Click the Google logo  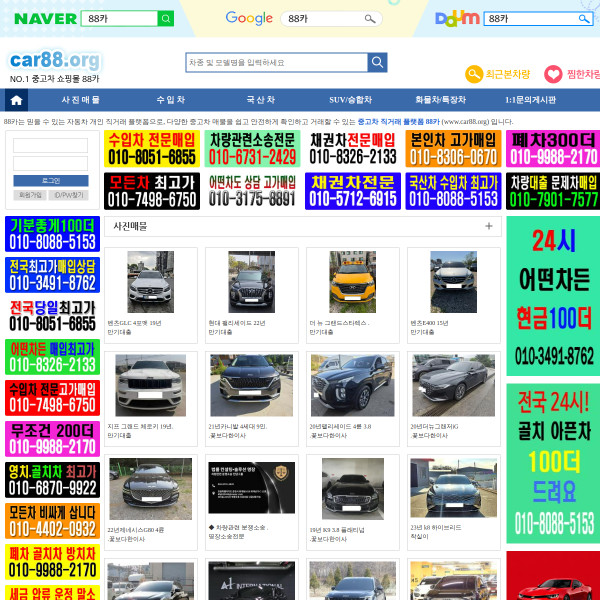click(249, 18)
